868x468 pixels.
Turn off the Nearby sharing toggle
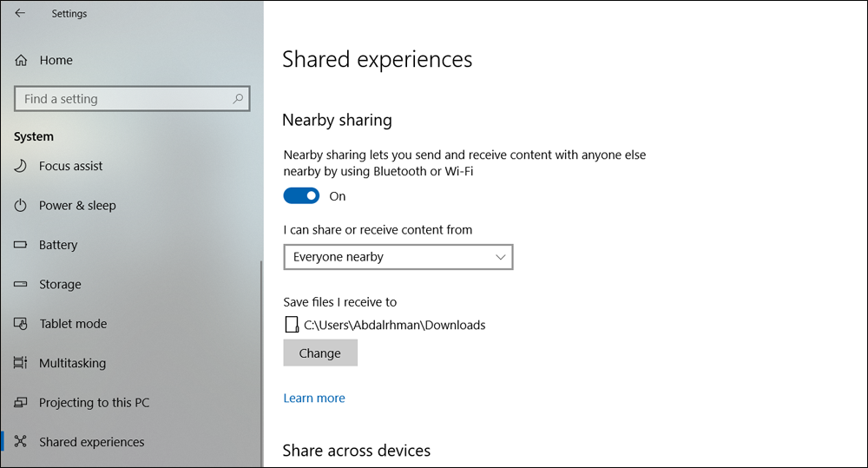click(x=302, y=196)
